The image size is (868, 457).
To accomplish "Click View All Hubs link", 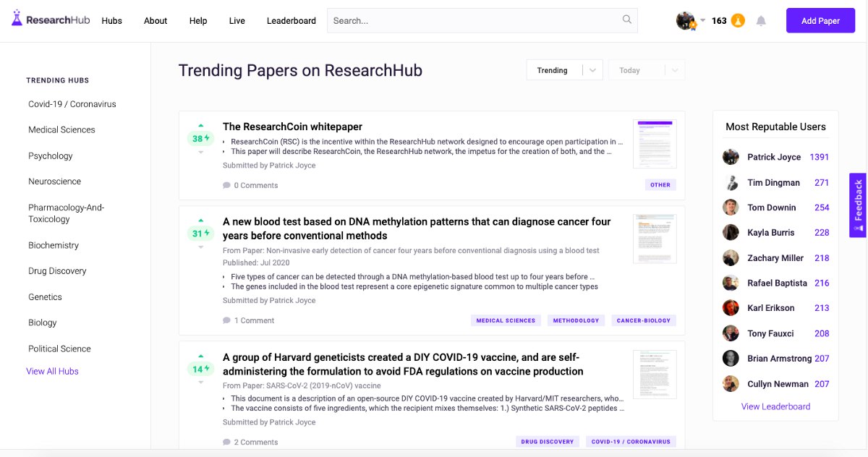I will coord(52,371).
